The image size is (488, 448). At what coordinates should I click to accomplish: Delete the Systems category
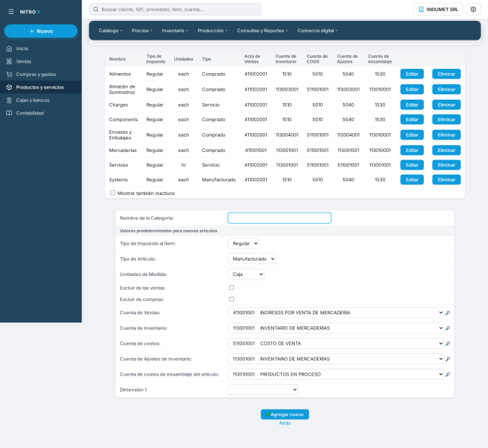[x=446, y=180]
